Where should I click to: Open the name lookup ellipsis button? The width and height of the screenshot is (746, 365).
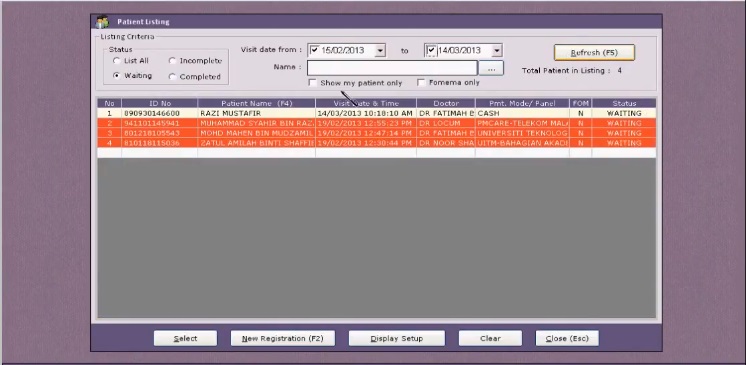pyautogui.click(x=491, y=69)
